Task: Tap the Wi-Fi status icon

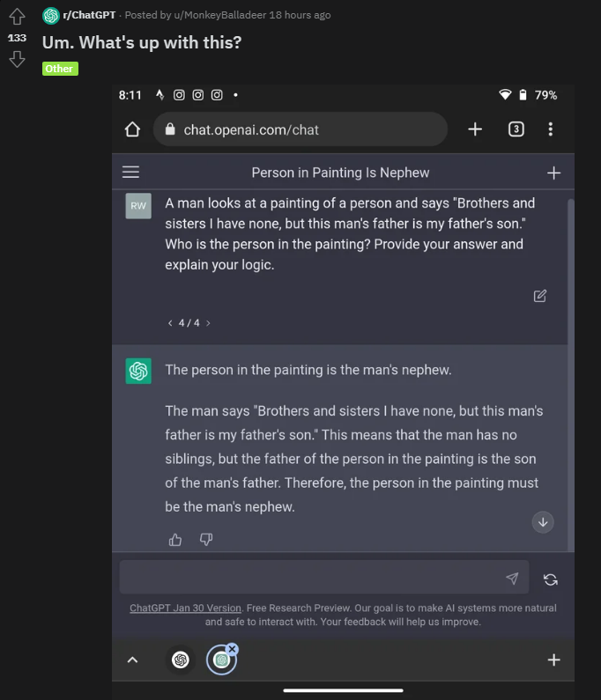Action: pyautogui.click(x=505, y=94)
